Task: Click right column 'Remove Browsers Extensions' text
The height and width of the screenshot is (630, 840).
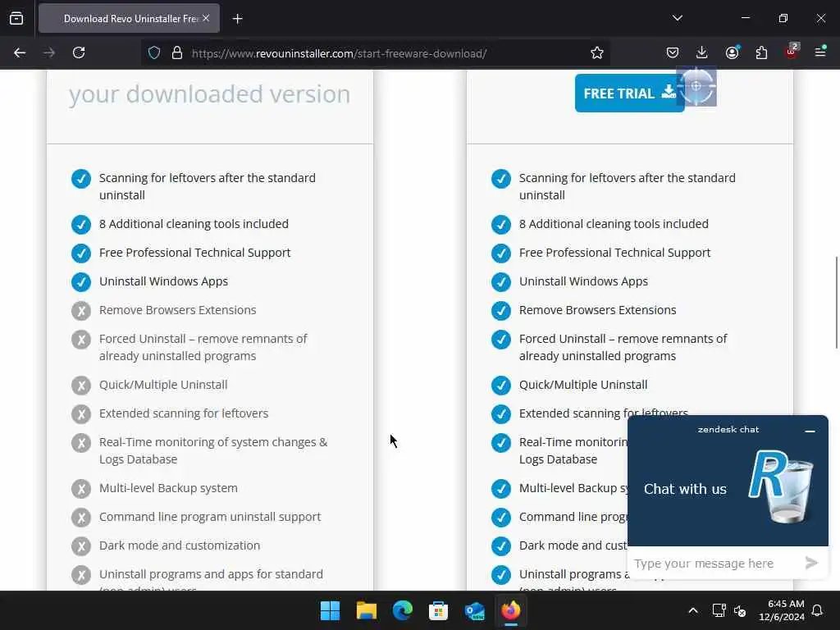Action: pyautogui.click(x=597, y=310)
